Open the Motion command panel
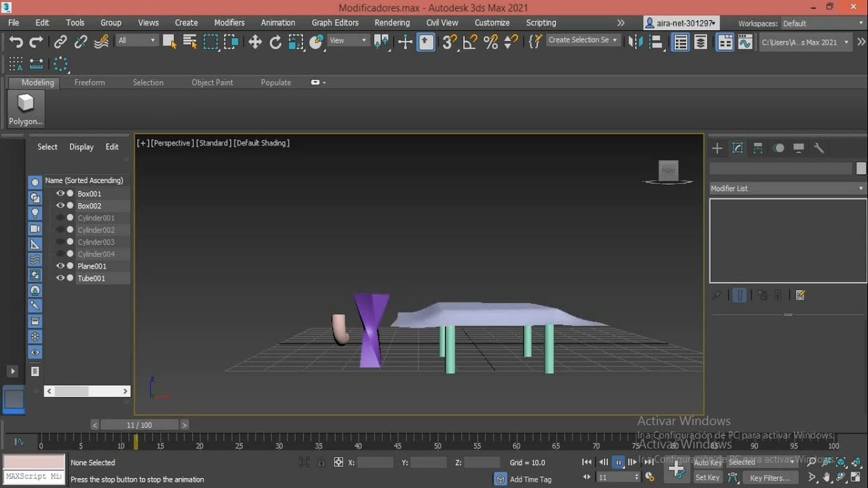868x488 pixels. 778,148
